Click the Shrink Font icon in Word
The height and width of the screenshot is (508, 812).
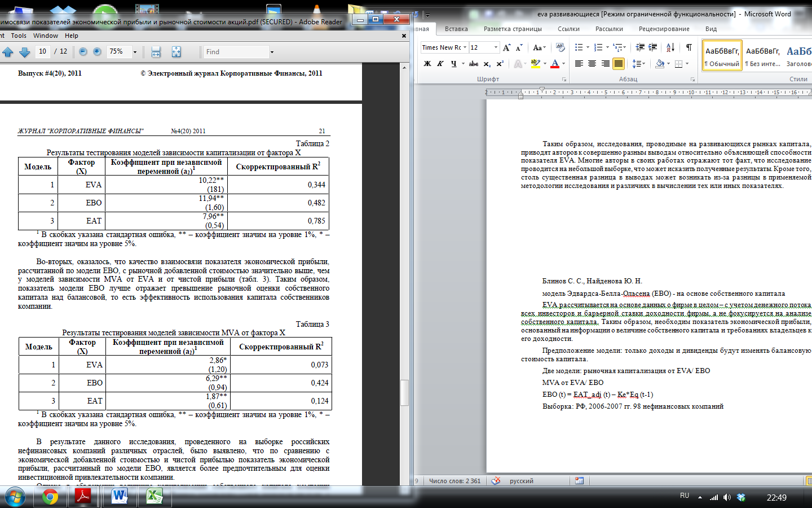click(519, 47)
